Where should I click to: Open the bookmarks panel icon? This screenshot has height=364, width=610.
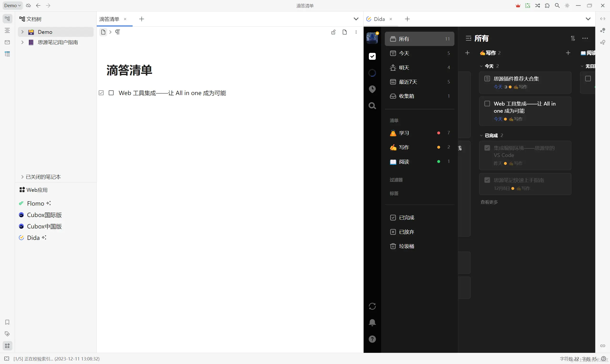pyautogui.click(x=7, y=322)
